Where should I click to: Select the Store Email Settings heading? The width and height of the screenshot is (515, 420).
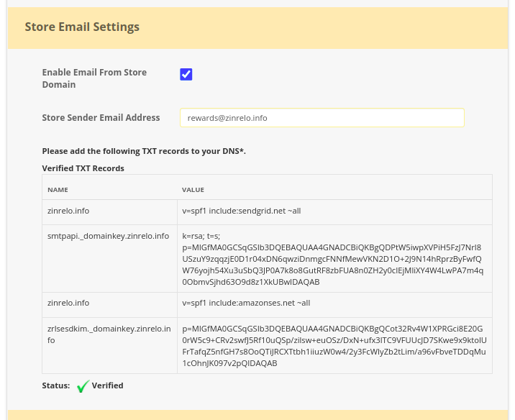pos(82,27)
